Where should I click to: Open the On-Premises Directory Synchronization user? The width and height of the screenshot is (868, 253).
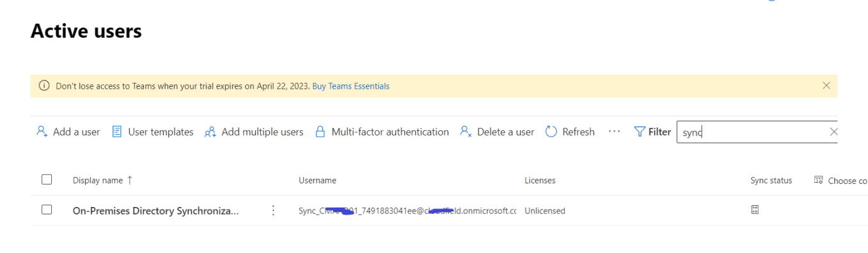pyautogui.click(x=156, y=211)
